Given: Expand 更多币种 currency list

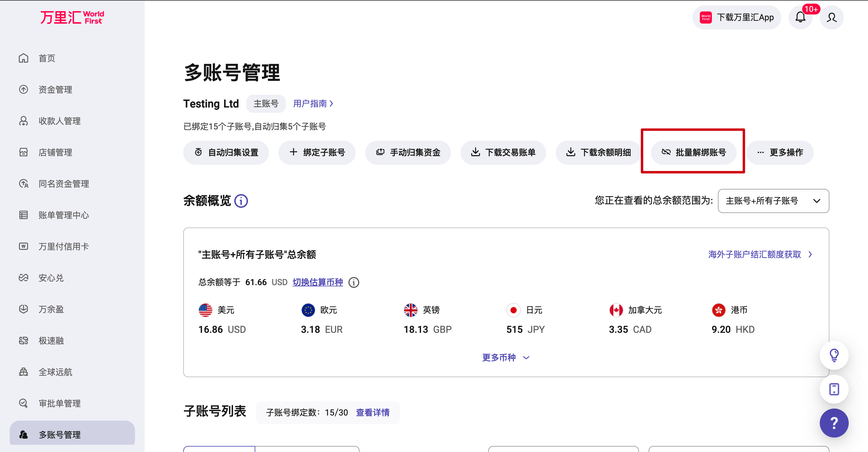Looking at the screenshot, I should click(x=505, y=358).
